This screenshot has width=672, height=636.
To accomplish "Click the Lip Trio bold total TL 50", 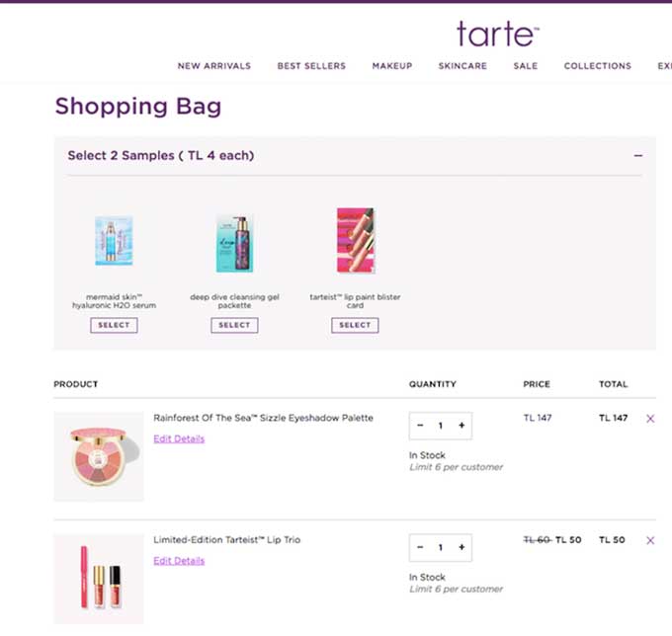I will pos(612,540).
